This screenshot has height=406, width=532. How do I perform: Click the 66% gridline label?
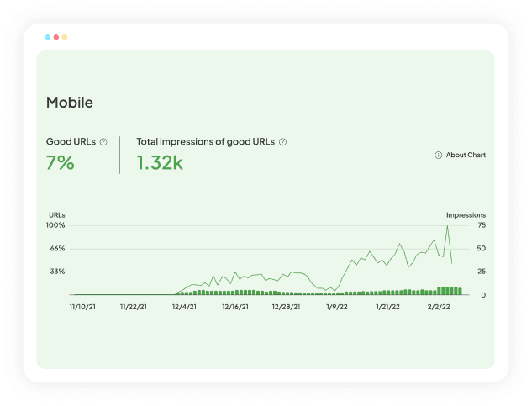coord(57,249)
